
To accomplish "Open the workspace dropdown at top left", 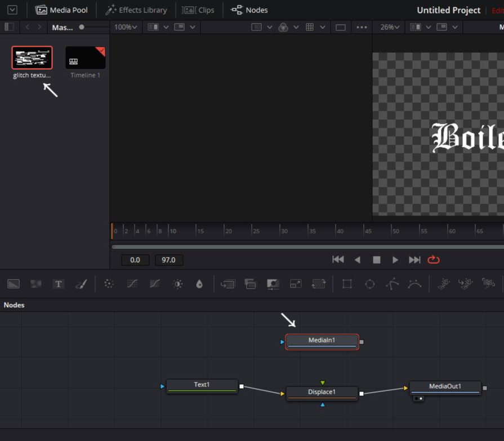I will [x=12, y=10].
